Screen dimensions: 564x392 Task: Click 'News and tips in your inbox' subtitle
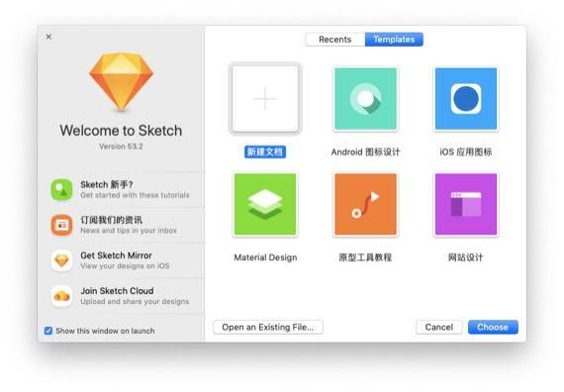tap(129, 231)
